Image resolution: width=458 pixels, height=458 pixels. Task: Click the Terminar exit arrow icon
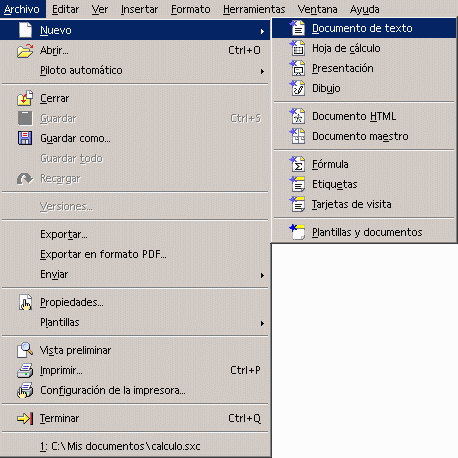pyautogui.click(x=25, y=418)
